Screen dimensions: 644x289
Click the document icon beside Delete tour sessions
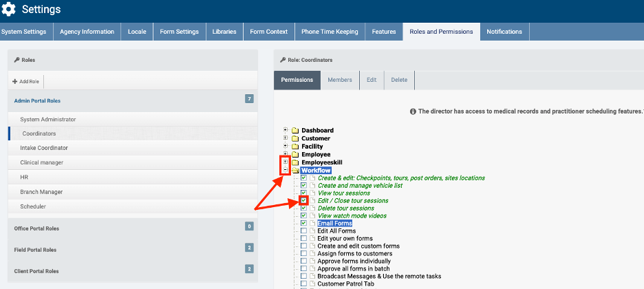click(312, 208)
